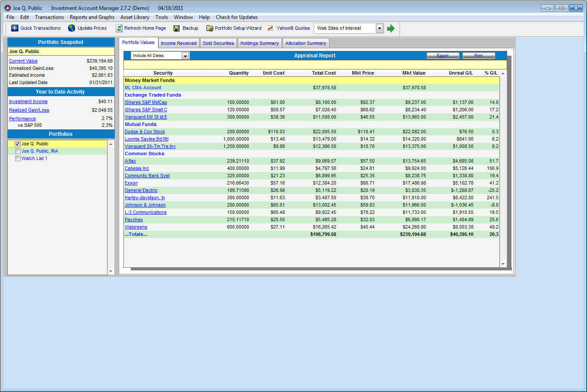Open the Vanguard EM St Id;E link

146,117
